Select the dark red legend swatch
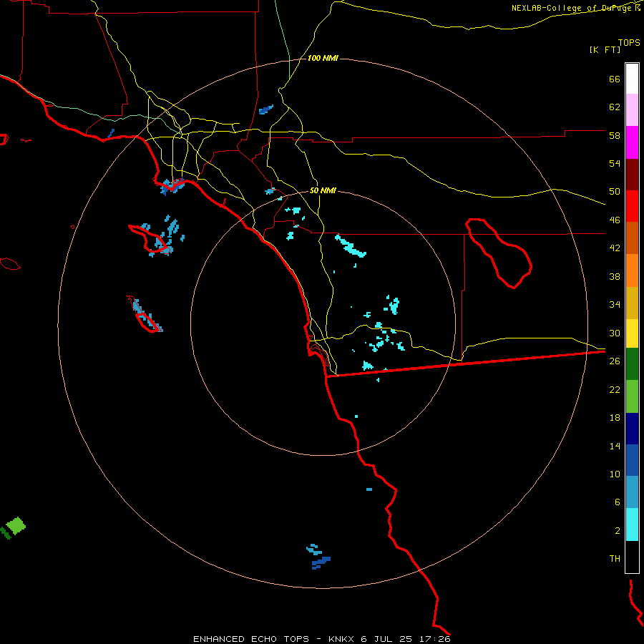The image size is (644, 644). (x=632, y=175)
